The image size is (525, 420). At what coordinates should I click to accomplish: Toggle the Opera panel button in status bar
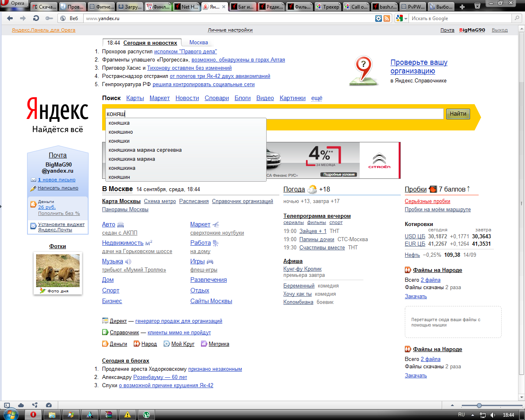pyautogui.click(x=7, y=405)
